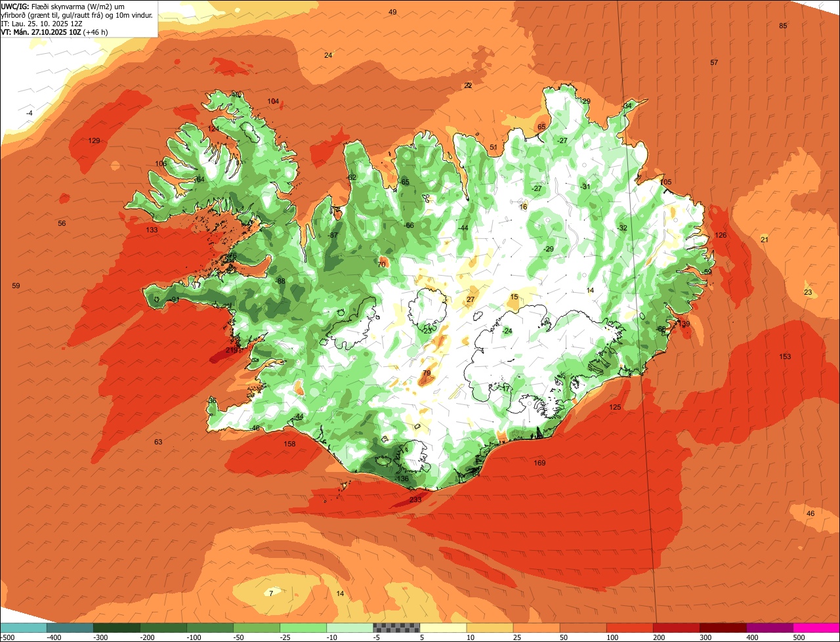Click the map value 21 in the eastern sea
This screenshot has height=642, width=840.
click(764, 240)
